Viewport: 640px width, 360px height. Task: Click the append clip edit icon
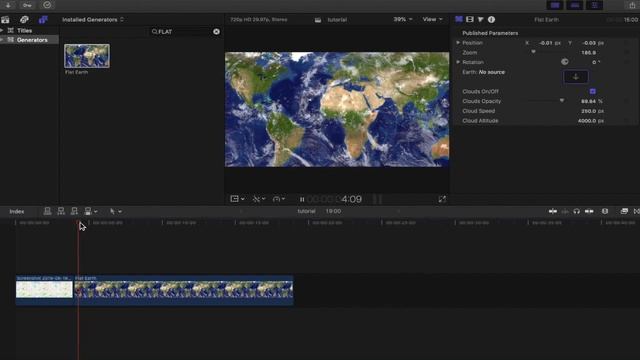click(74, 211)
